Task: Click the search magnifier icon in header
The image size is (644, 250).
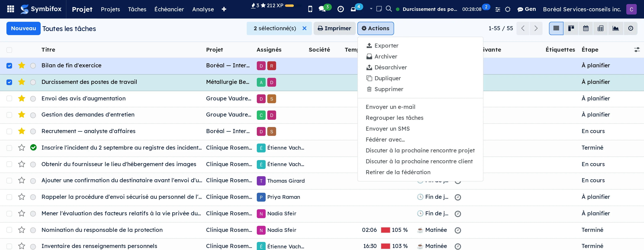Action: pos(389,9)
